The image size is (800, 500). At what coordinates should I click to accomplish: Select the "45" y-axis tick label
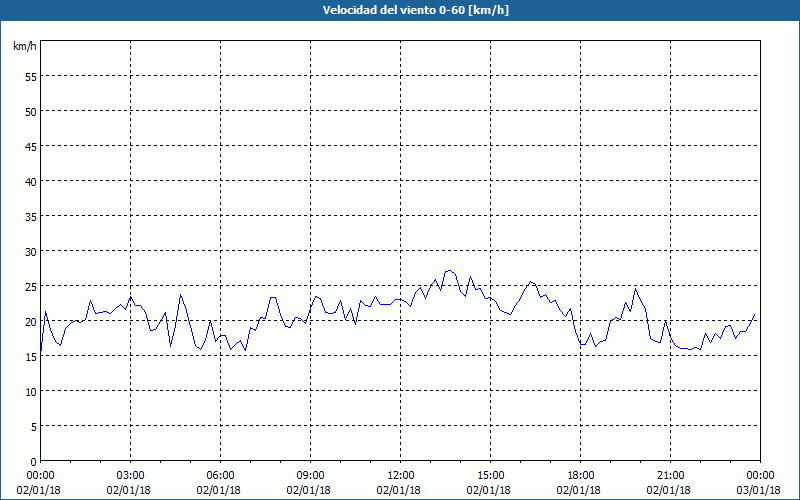coord(31,146)
